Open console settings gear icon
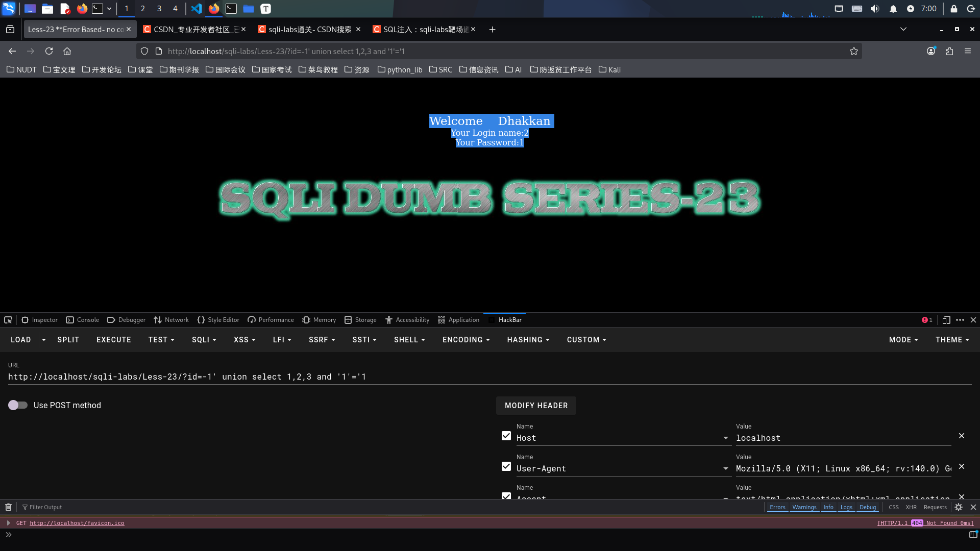 click(959, 507)
